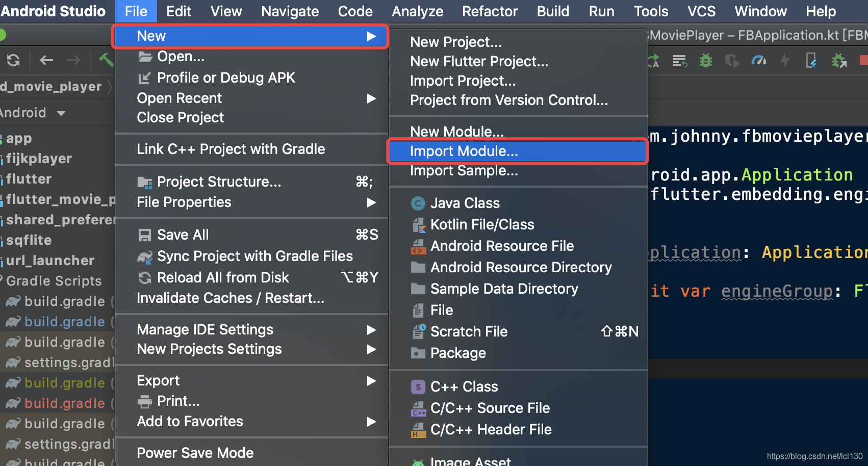The height and width of the screenshot is (466, 868).
Task: Click the green Build hammer icon
Action: 106,61
